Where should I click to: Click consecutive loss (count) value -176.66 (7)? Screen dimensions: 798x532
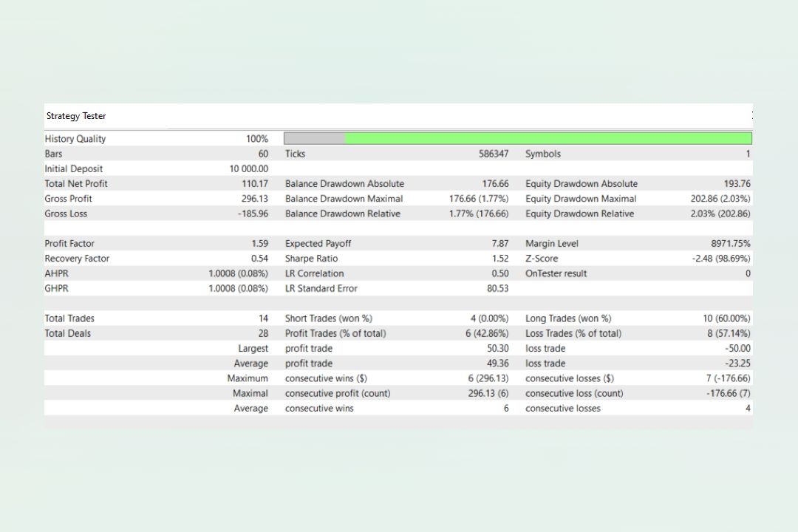coord(728,394)
